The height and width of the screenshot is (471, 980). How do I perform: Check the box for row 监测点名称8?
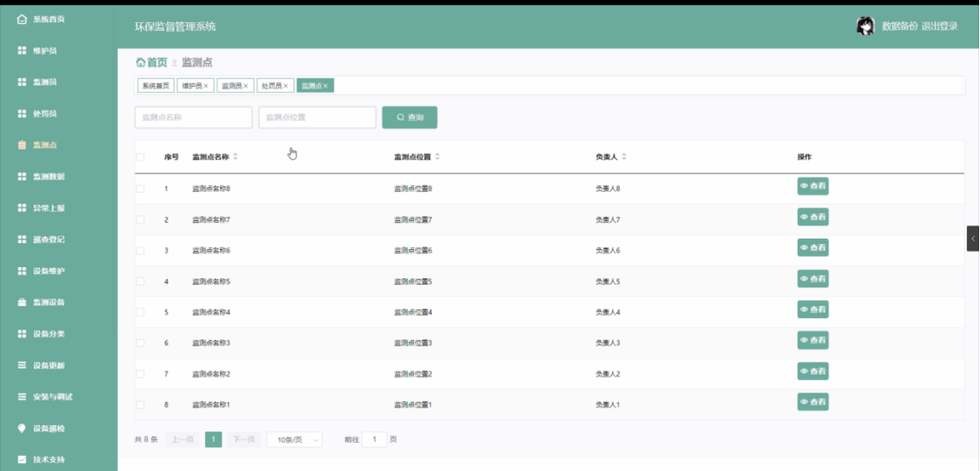[x=140, y=188]
